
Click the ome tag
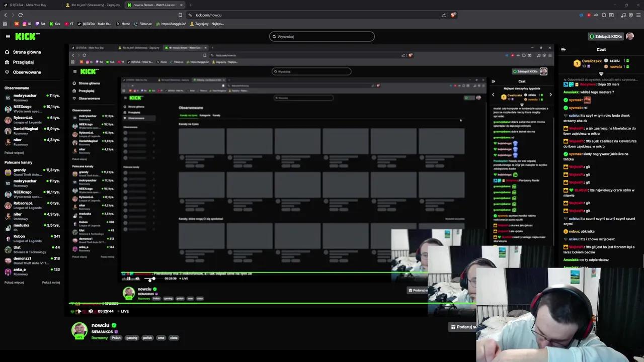click(161, 338)
